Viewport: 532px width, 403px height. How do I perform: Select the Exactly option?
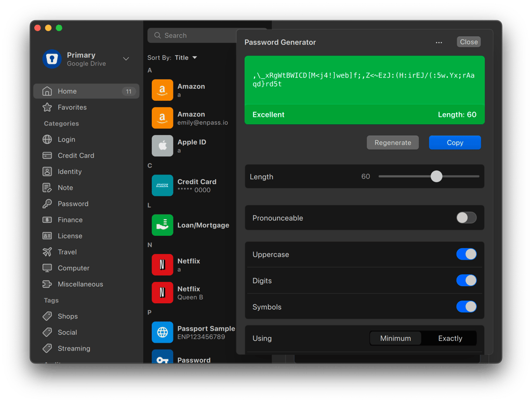[450, 338]
